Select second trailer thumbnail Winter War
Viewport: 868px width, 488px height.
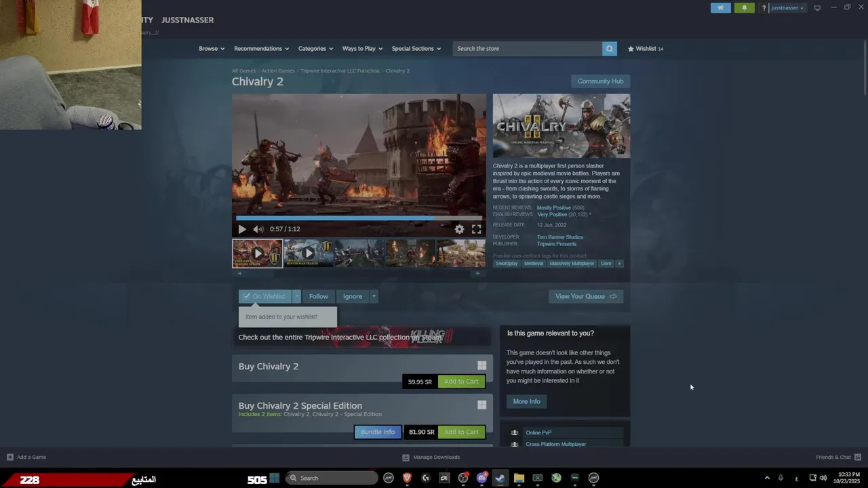point(309,253)
